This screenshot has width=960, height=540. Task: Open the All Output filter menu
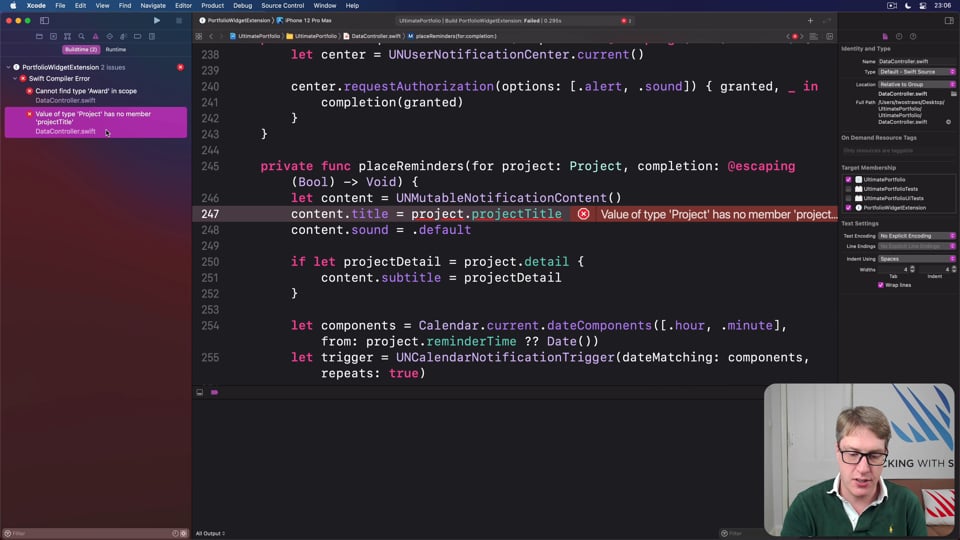coord(211,533)
